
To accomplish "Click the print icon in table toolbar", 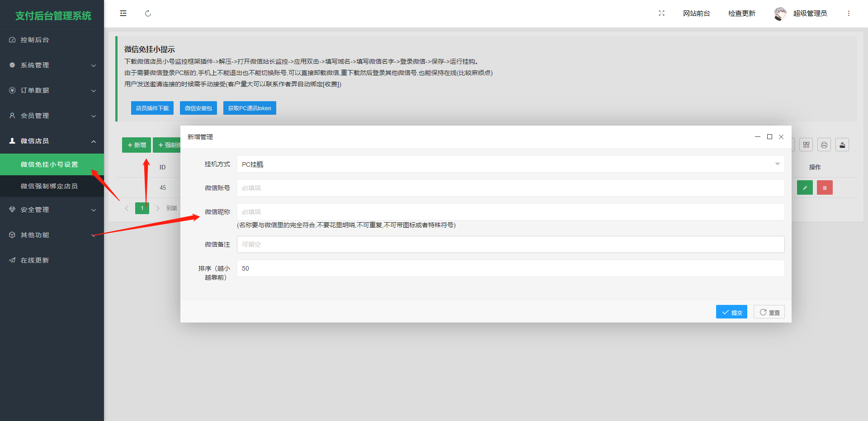I will coord(824,145).
